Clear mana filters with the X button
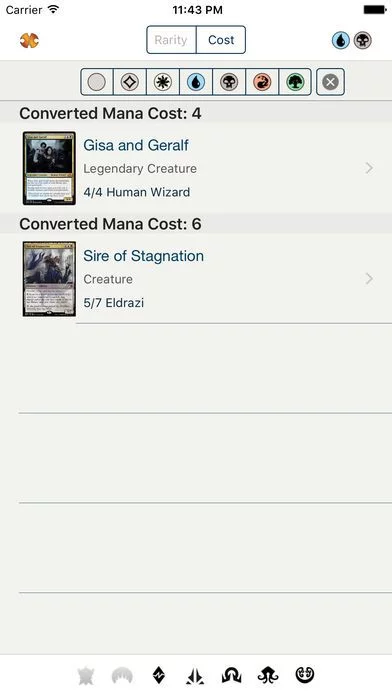 click(x=330, y=82)
